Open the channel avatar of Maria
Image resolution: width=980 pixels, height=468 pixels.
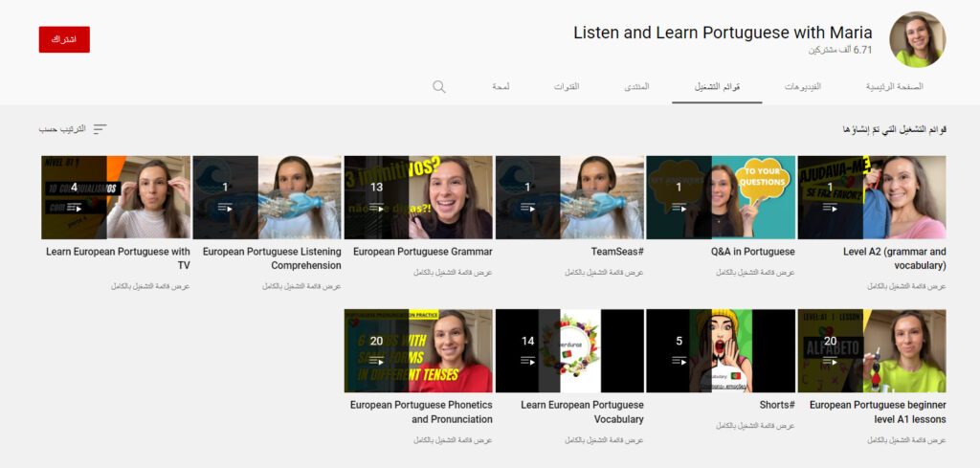pos(917,38)
